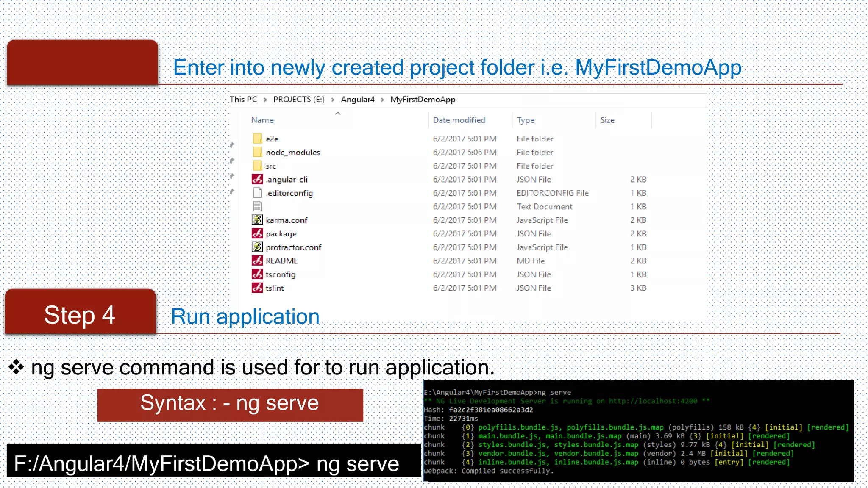Select the unnamed Text Document icon

pyautogui.click(x=257, y=206)
